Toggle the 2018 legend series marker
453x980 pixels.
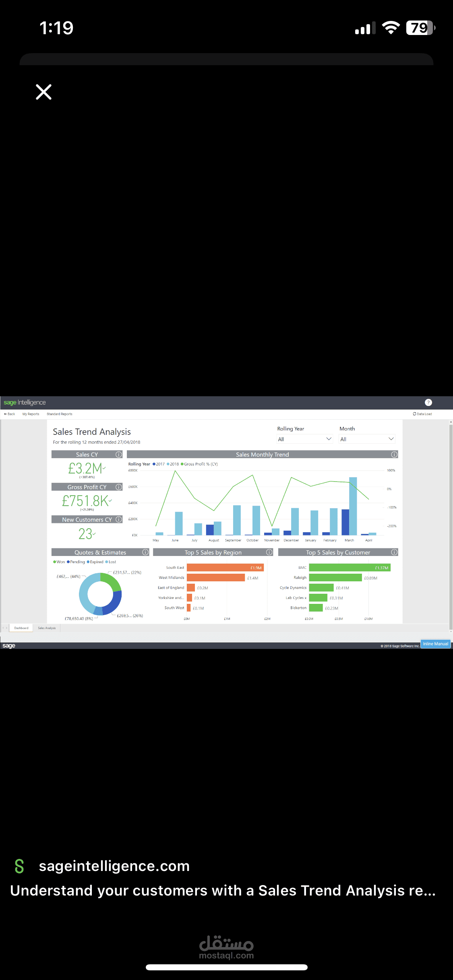click(x=168, y=464)
